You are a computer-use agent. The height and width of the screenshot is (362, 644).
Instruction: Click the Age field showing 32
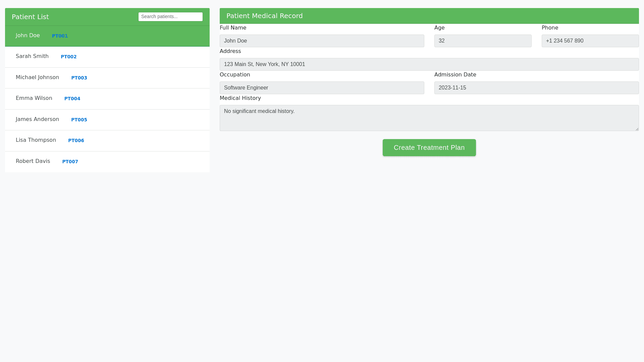[483, 41]
